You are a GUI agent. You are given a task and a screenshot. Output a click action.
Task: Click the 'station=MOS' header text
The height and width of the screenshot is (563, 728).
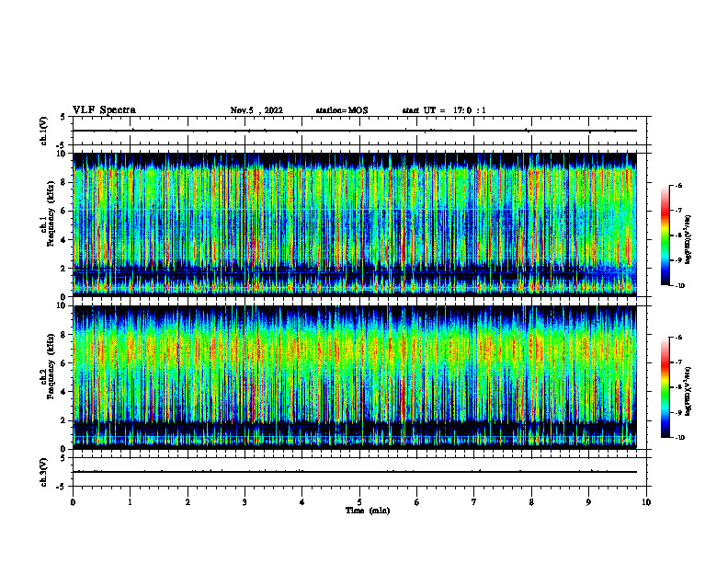coord(342,110)
